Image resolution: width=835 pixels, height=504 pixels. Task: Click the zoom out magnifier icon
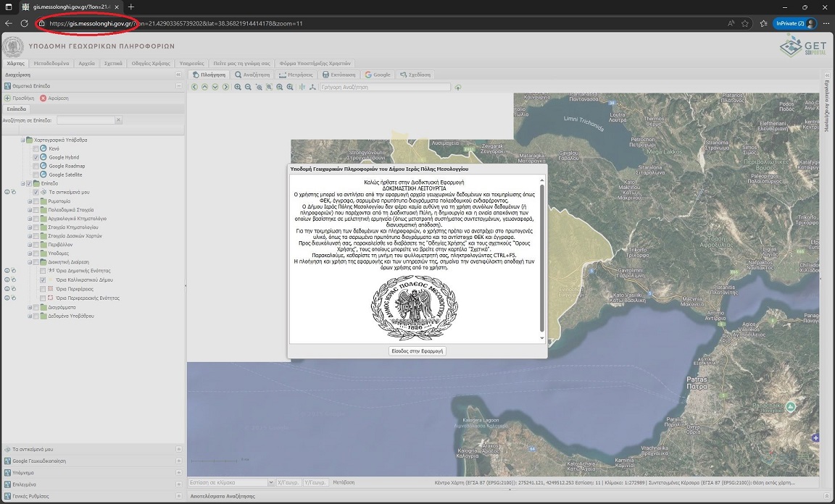point(248,87)
